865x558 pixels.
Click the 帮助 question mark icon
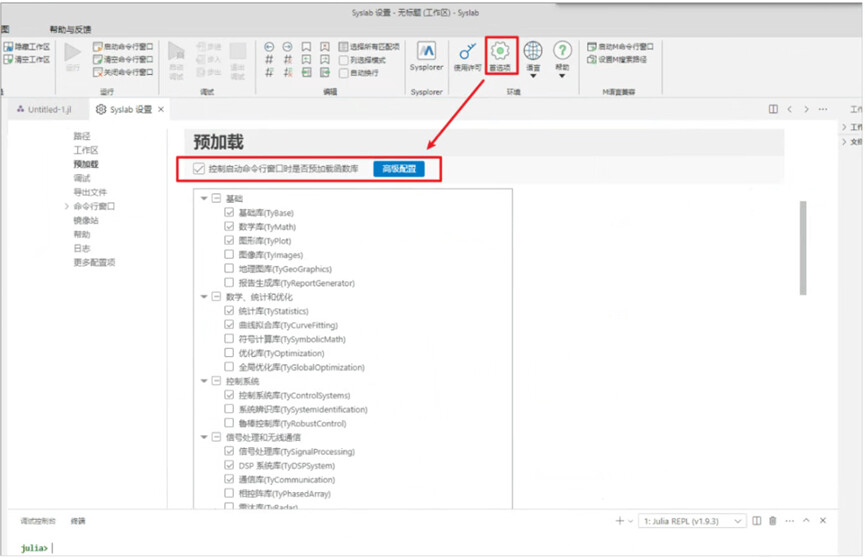coord(562,51)
